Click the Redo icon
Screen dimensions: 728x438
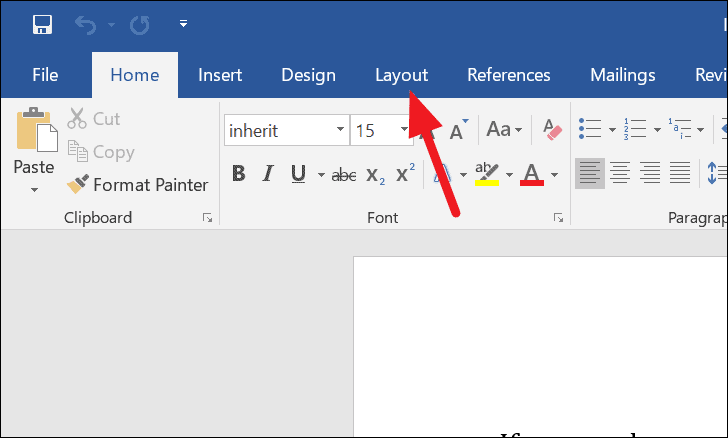139,24
